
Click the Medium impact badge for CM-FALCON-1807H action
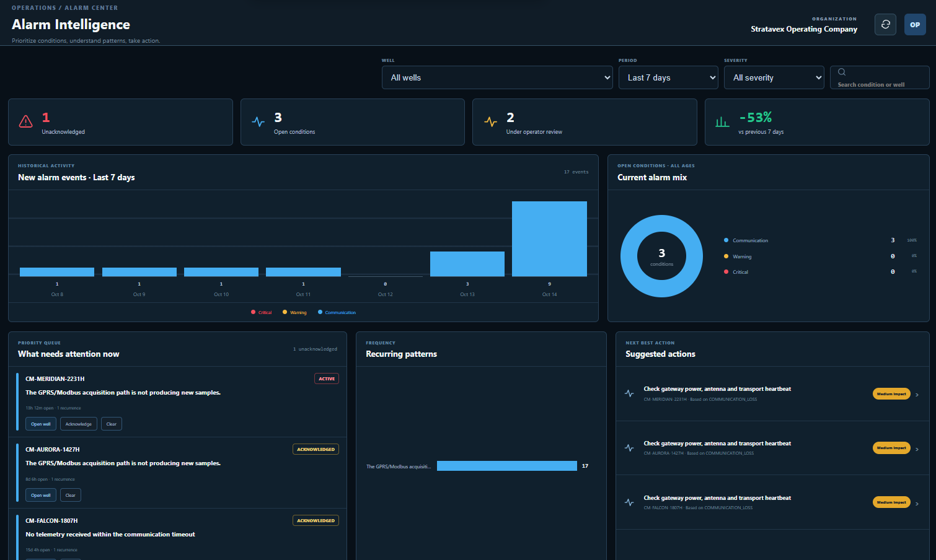tap(891, 502)
